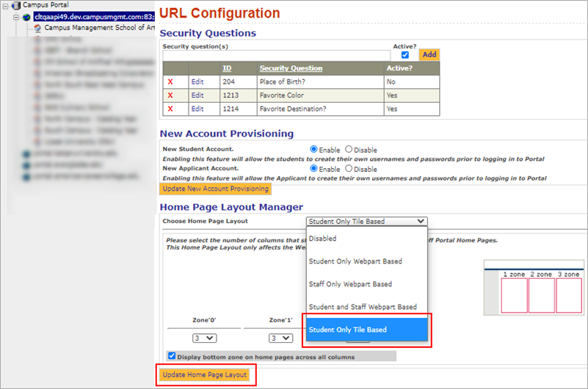This screenshot has height=389, width=588.
Task: Delete the Favorite Destination question
Action: [170, 109]
